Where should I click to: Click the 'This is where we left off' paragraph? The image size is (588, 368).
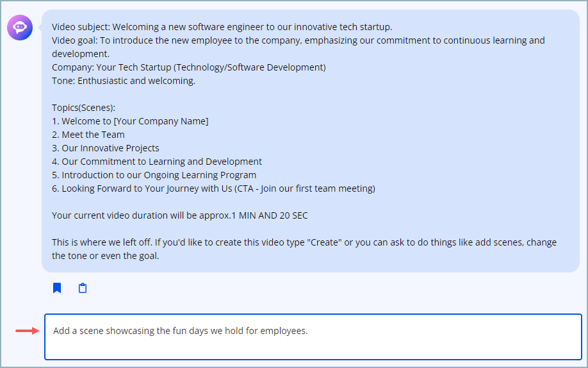point(304,249)
